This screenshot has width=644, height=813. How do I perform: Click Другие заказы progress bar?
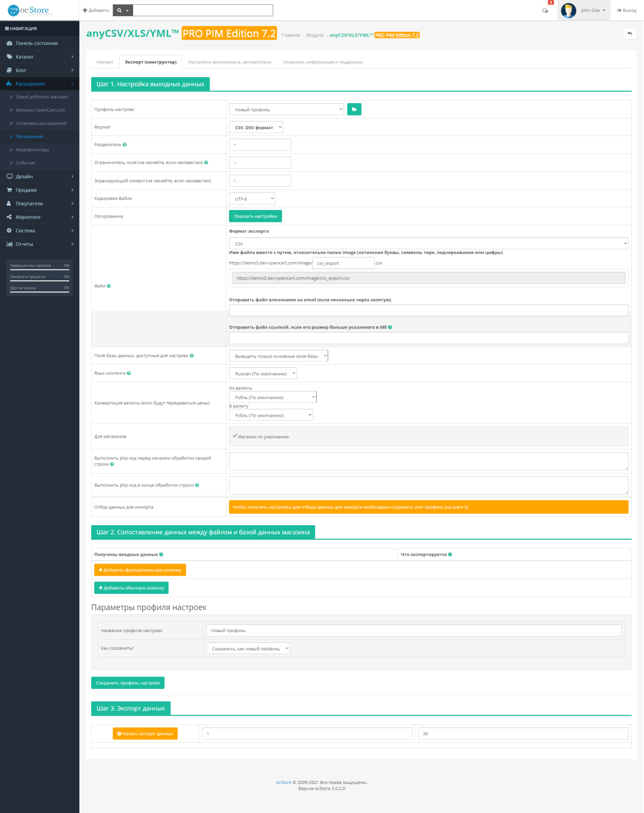[x=40, y=292]
